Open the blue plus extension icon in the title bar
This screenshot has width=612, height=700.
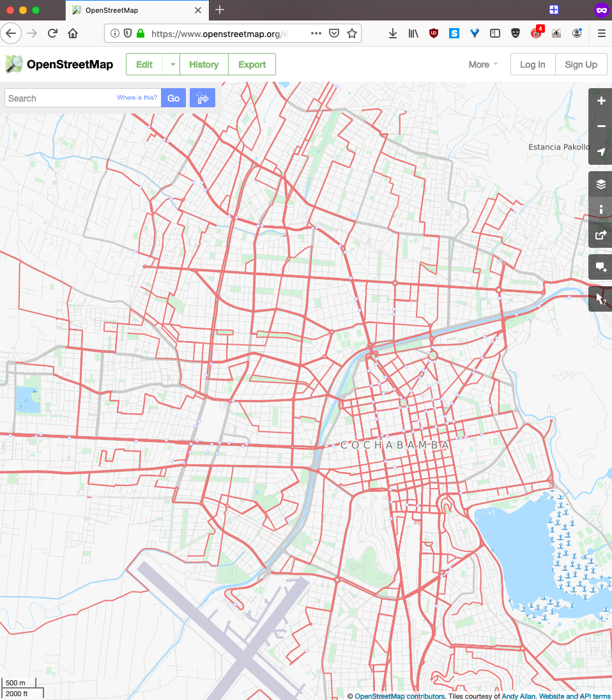point(553,10)
